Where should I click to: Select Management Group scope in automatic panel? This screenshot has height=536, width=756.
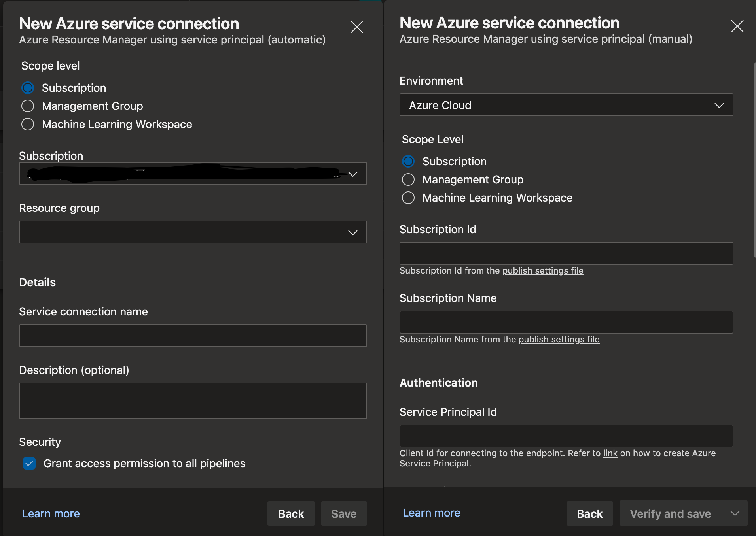tap(28, 106)
